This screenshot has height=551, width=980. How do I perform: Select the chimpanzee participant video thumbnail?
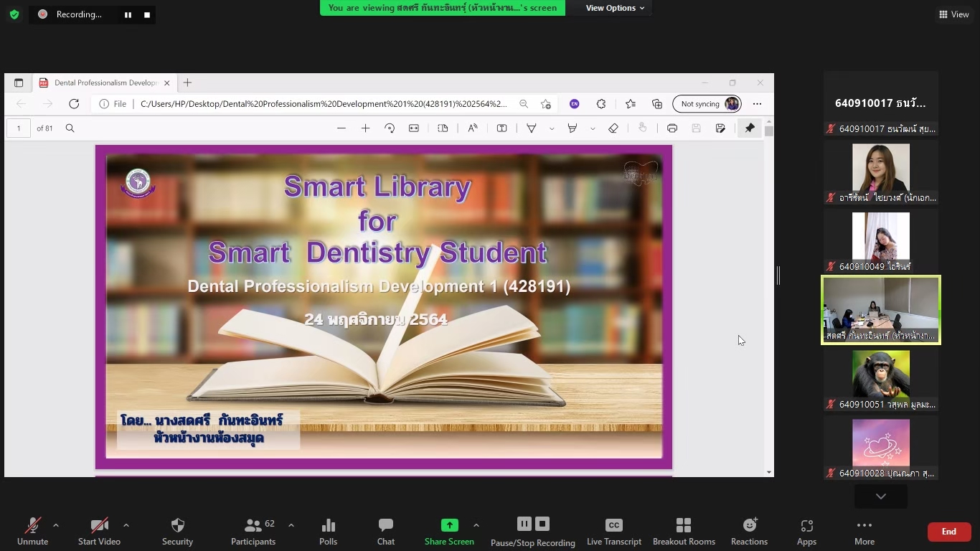pyautogui.click(x=880, y=374)
